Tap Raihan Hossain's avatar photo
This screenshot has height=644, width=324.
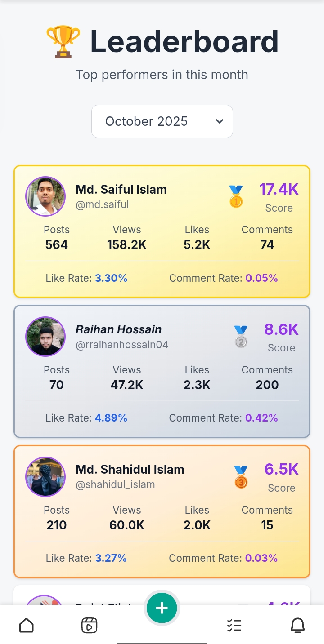tap(45, 337)
